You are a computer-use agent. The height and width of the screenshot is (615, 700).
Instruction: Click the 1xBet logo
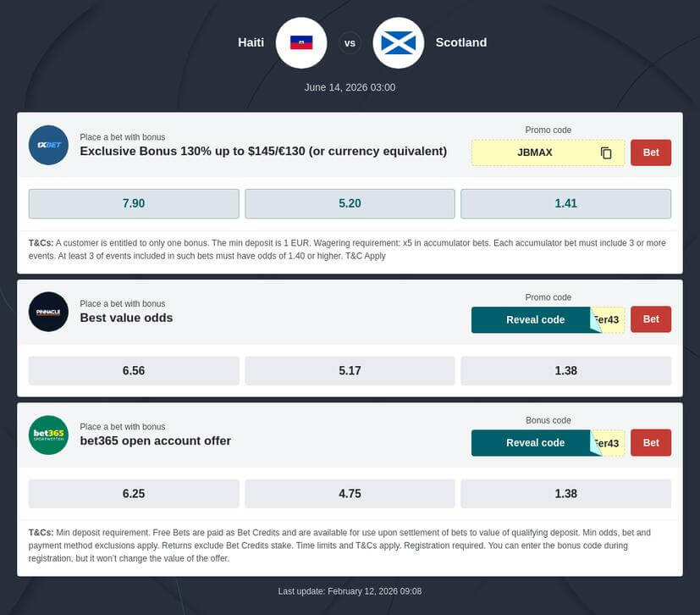(x=48, y=145)
